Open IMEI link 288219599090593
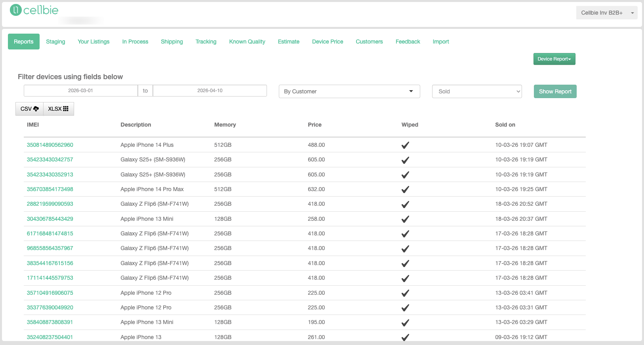 point(50,204)
